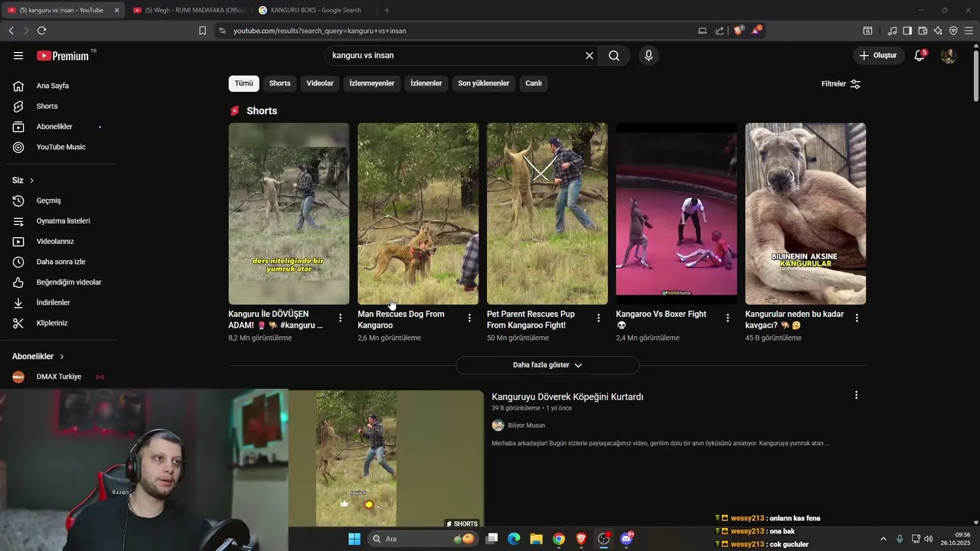Image resolution: width=980 pixels, height=551 pixels.
Task: Open a new browser tab with plus
Action: [x=387, y=10]
